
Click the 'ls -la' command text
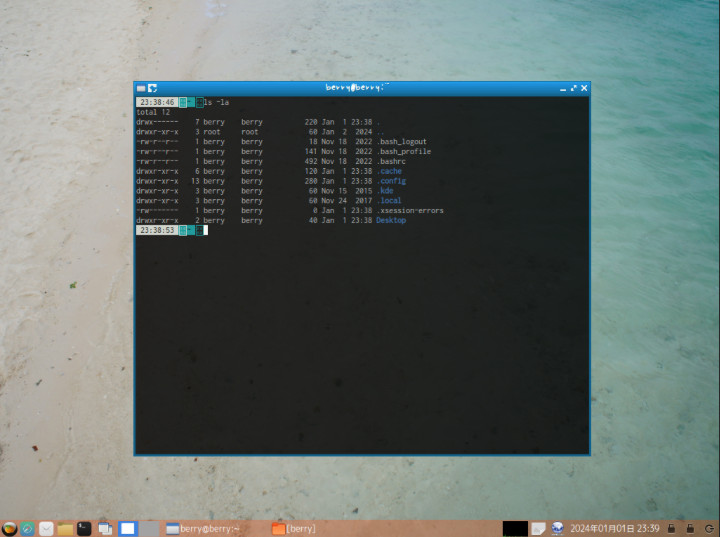point(216,102)
